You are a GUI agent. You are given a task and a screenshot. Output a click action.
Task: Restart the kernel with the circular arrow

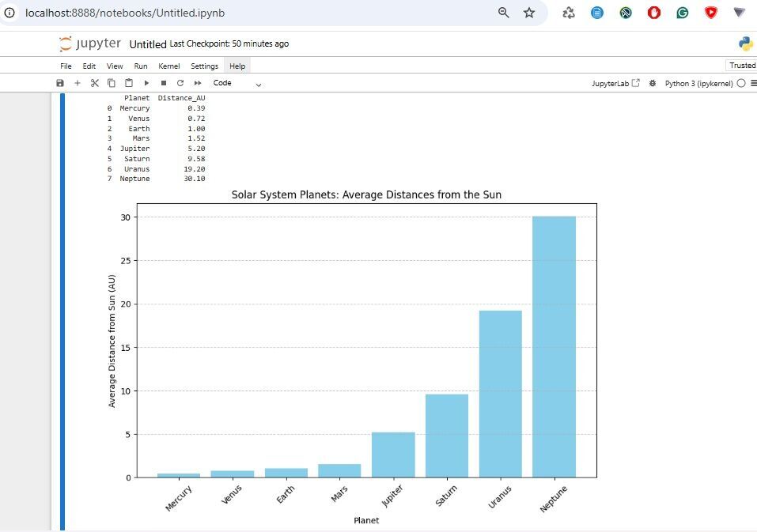click(180, 83)
